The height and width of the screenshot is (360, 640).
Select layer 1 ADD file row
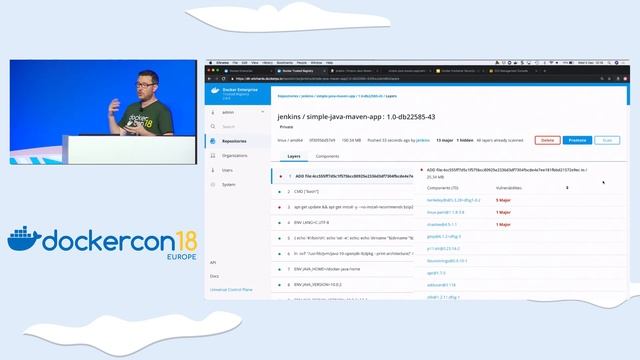[343, 176]
